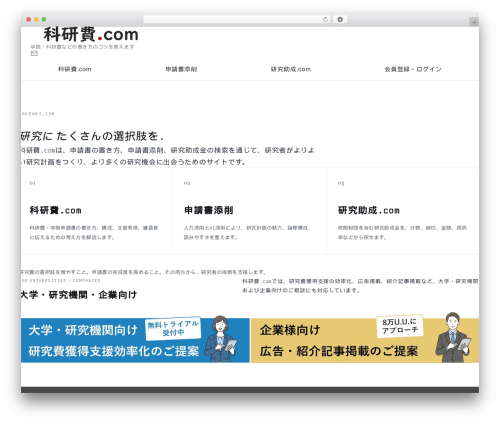Click the yellow 企業様向け advertising banner
This screenshot has width=500, height=423.
365,340
